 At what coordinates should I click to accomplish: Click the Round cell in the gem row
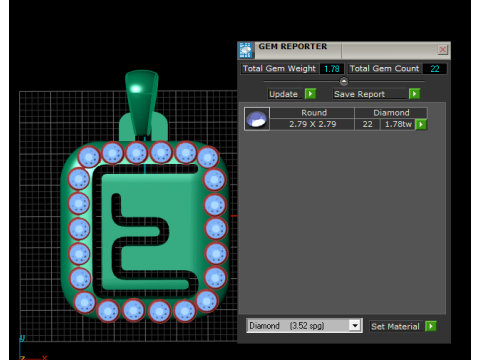pos(312,113)
